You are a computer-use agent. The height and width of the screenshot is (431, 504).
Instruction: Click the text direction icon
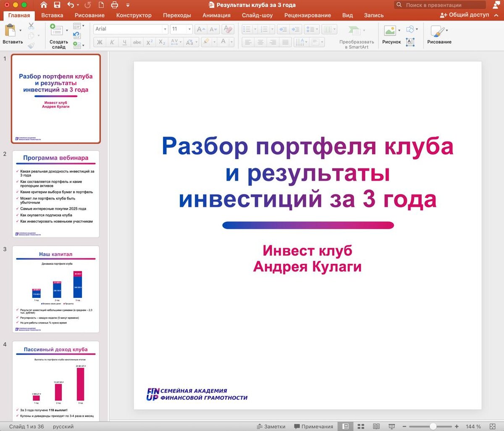point(300,42)
